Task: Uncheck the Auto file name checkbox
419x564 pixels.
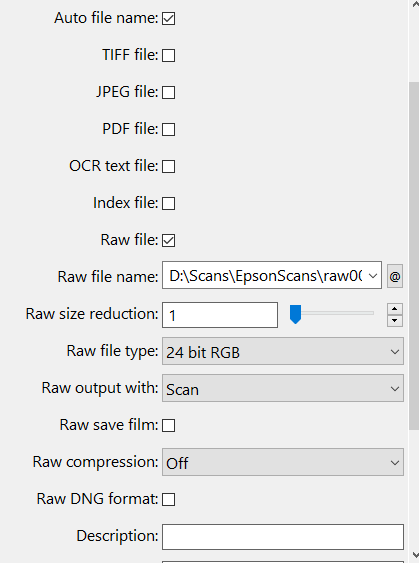Action: pos(168,18)
